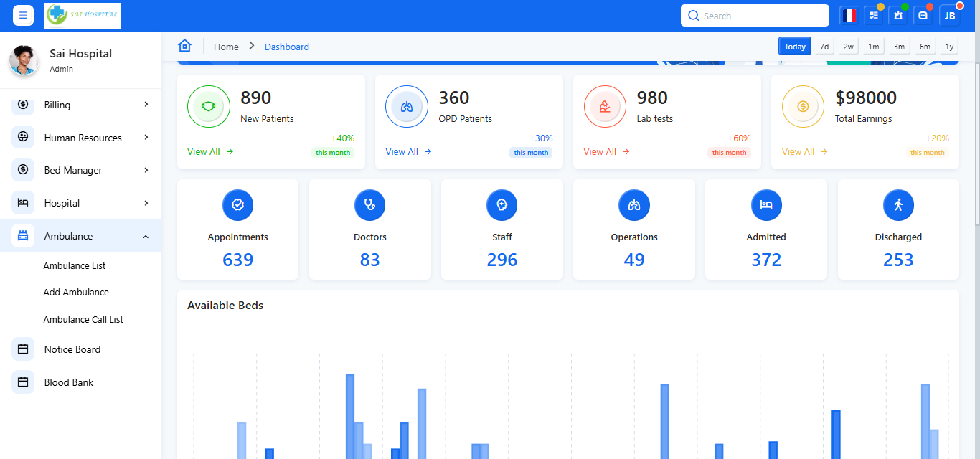
Task: Open the French flag language selector
Action: coord(850,16)
